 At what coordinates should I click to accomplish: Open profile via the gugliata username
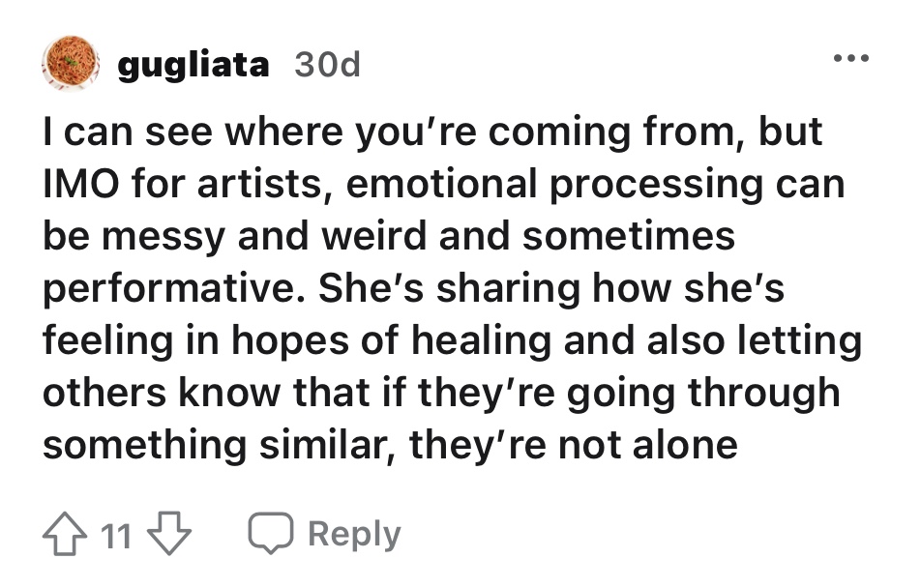[x=193, y=65]
